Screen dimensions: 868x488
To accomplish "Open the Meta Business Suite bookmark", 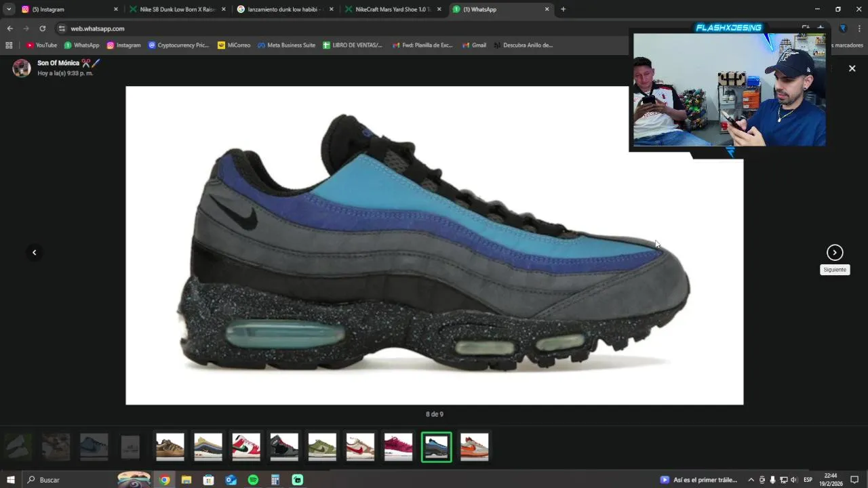I will tap(286, 45).
